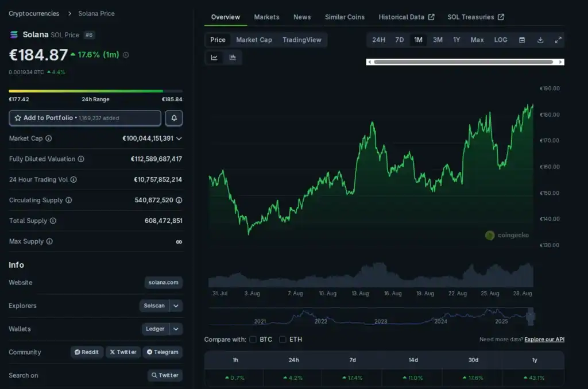Select 1M chart timeframe
Viewport: 588px width, 389px height.
coord(419,40)
